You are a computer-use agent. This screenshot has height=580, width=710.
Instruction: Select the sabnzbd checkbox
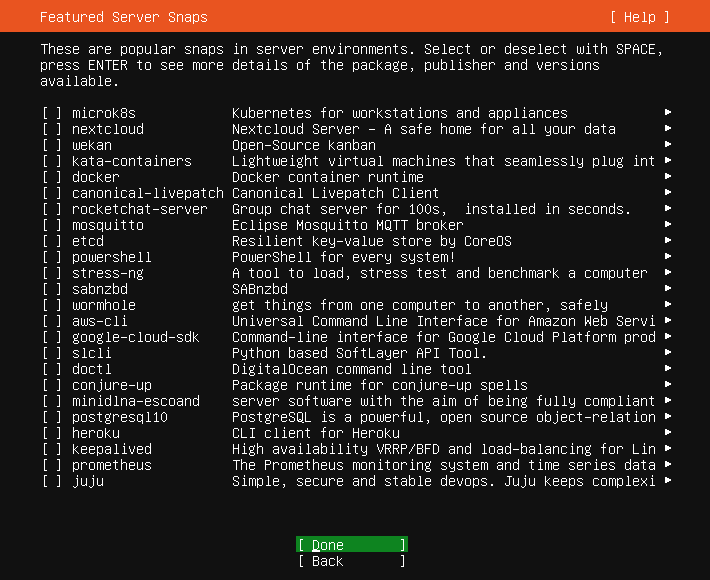coord(52,289)
